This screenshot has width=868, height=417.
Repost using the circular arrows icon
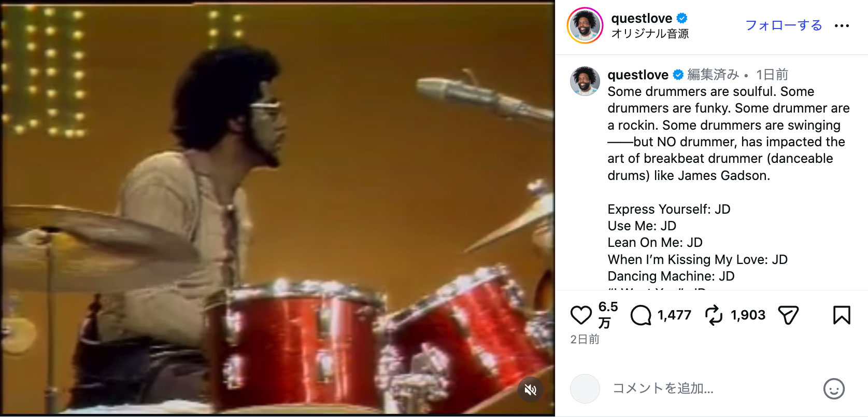[x=714, y=315]
